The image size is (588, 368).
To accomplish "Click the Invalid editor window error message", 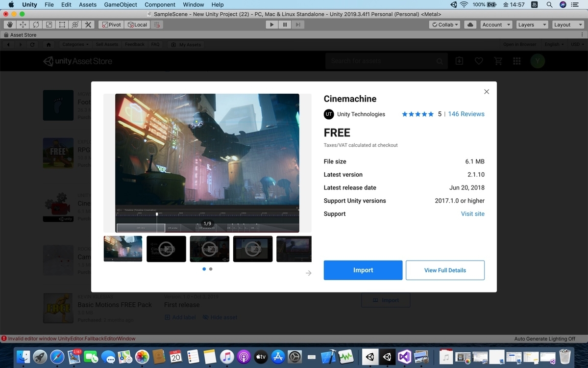I will [x=72, y=339].
